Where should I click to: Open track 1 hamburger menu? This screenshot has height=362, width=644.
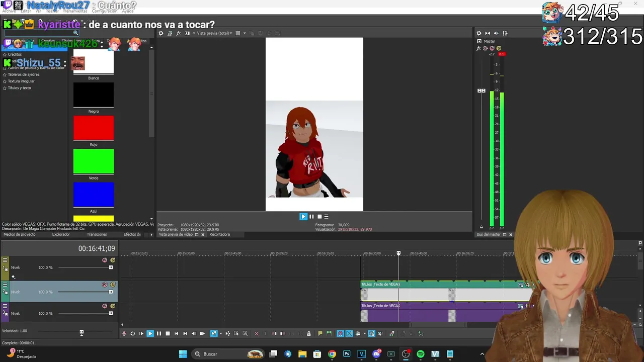tap(5, 260)
